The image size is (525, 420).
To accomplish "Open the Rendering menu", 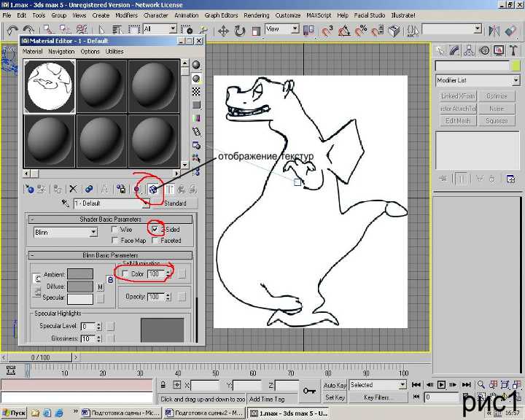I will pyautogui.click(x=256, y=15).
